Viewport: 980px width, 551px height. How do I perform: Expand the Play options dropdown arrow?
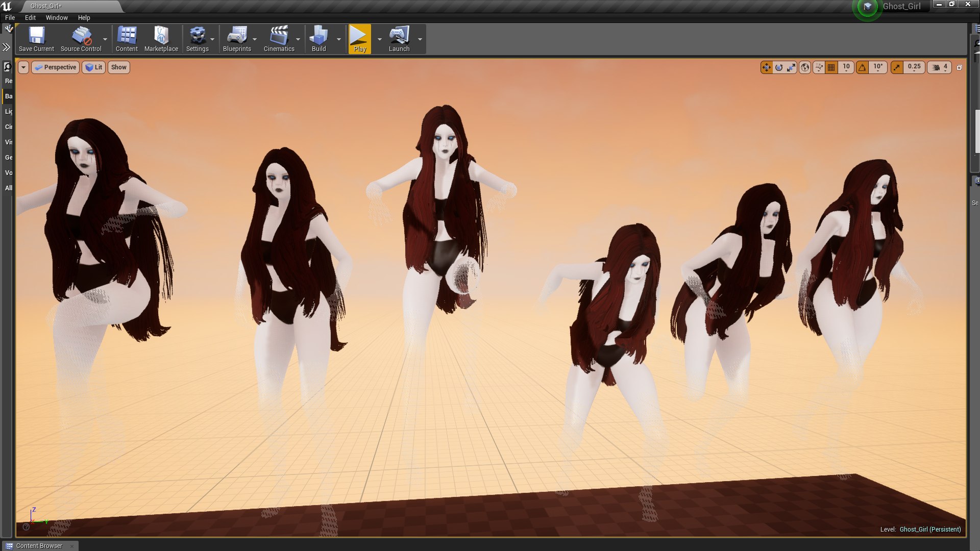pos(379,39)
